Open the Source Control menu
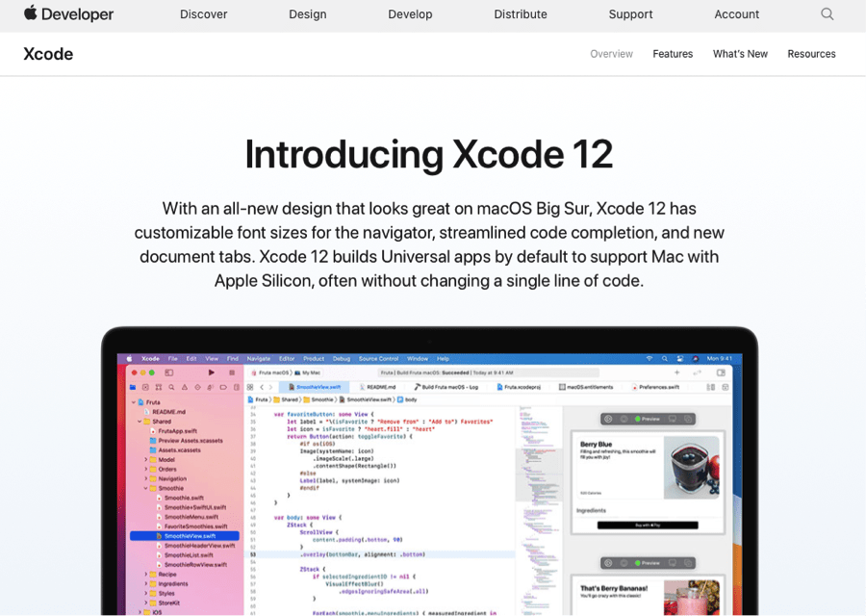The width and height of the screenshot is (866, 616). [378, 359]
